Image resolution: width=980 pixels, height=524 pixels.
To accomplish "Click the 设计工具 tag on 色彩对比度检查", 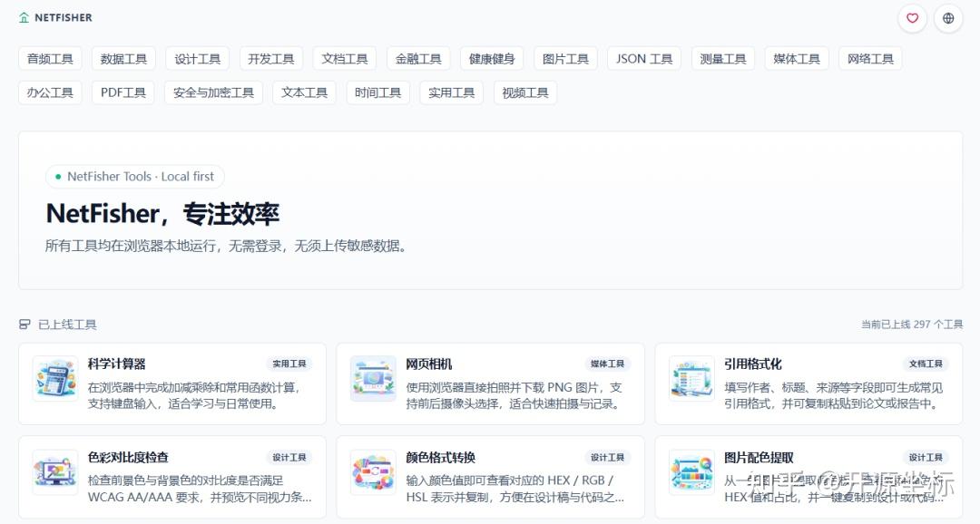I will 289,457.
